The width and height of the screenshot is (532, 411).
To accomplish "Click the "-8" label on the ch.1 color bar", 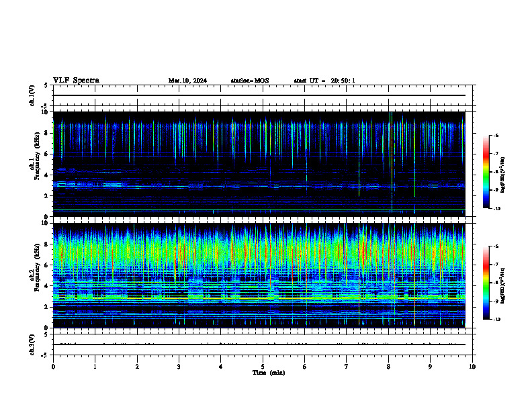I will (495, 172).
